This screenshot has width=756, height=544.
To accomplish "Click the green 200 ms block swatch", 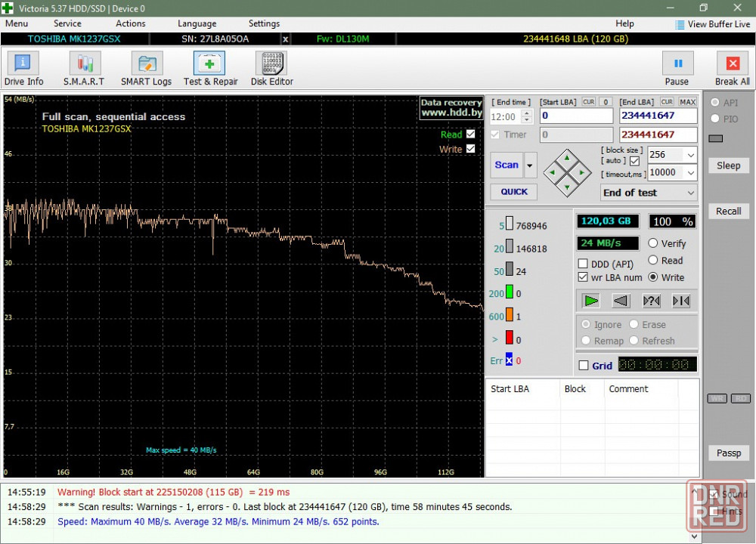I will tap(509, 292).
